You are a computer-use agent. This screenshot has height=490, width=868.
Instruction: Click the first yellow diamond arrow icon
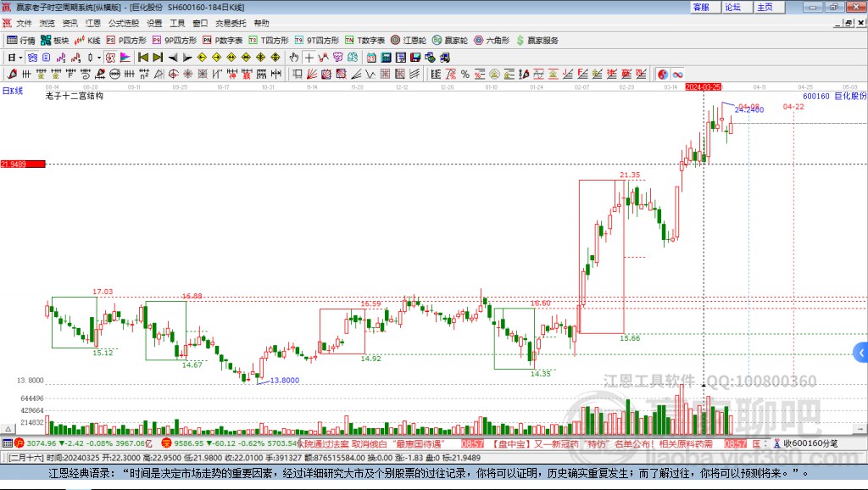[x=202, y=58]
